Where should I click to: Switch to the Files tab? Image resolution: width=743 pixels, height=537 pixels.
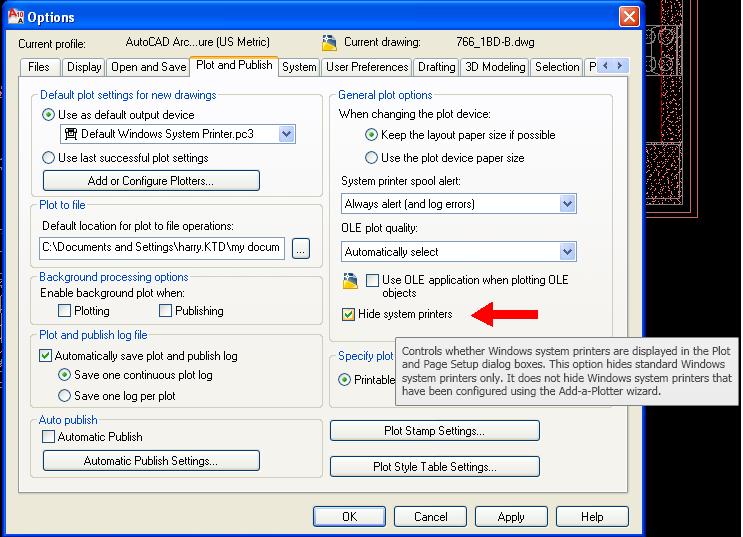coord(39,67)
